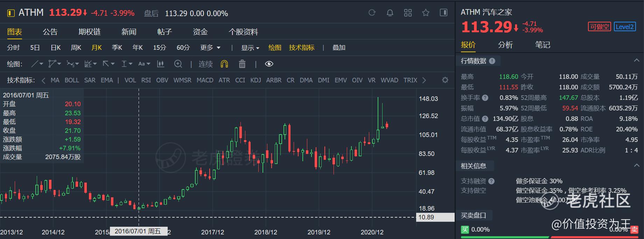The image size is (644, 239).
Task: Click the bar chart measurement drawing tool
Action: tap(161, 64)
